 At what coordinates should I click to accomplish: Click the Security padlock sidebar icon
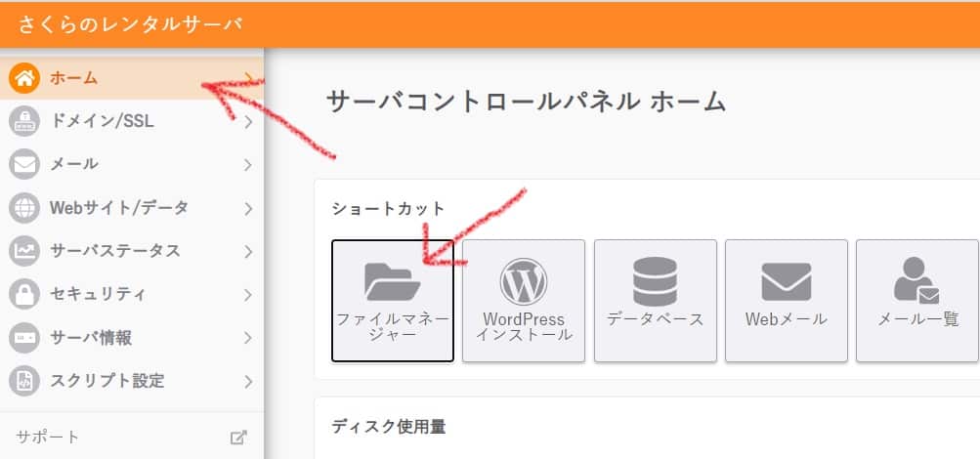(24, 294)
